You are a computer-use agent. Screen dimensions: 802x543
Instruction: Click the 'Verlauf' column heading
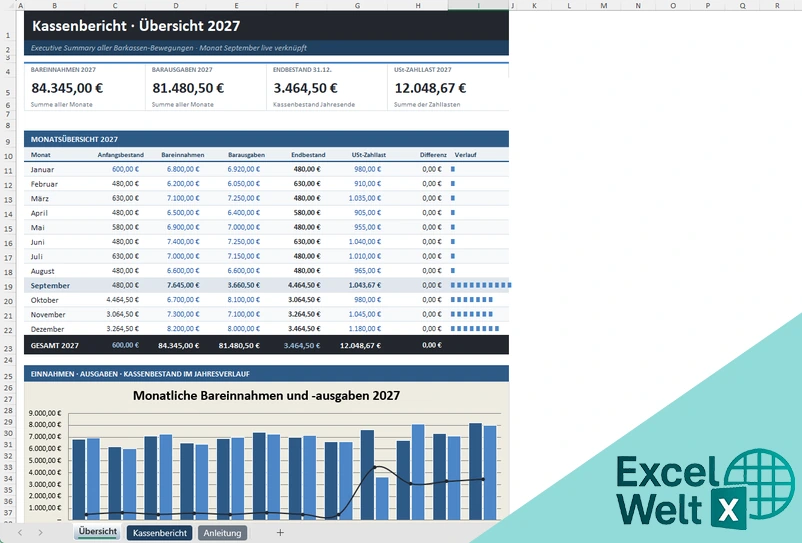click(x=465, y=154)
